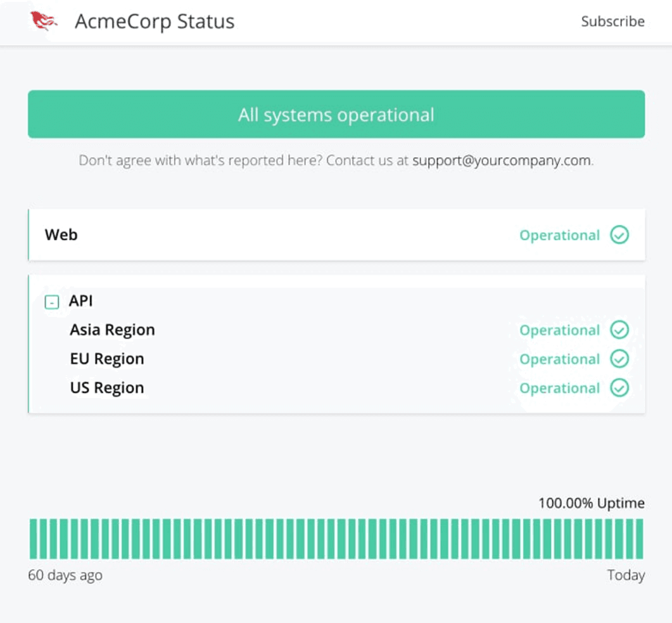Screen dimensions: 672x623
Task: Select the Web component row
Action: coord(61,235)
